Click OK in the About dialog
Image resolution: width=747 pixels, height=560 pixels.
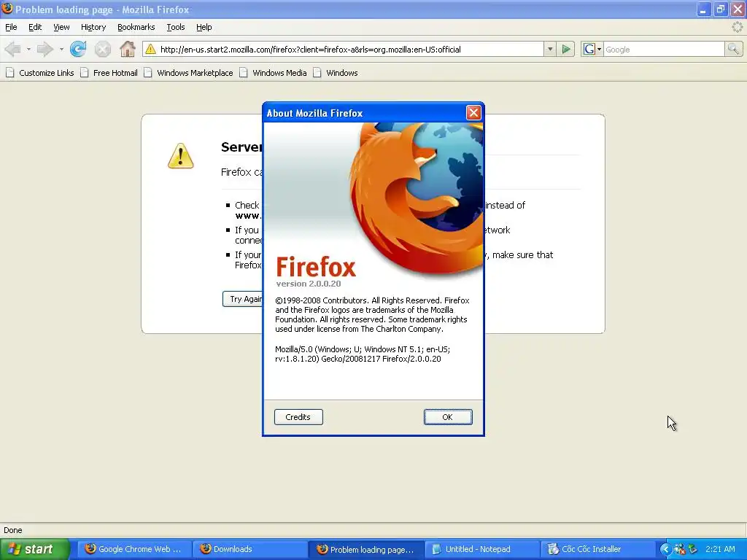point(448,417)
